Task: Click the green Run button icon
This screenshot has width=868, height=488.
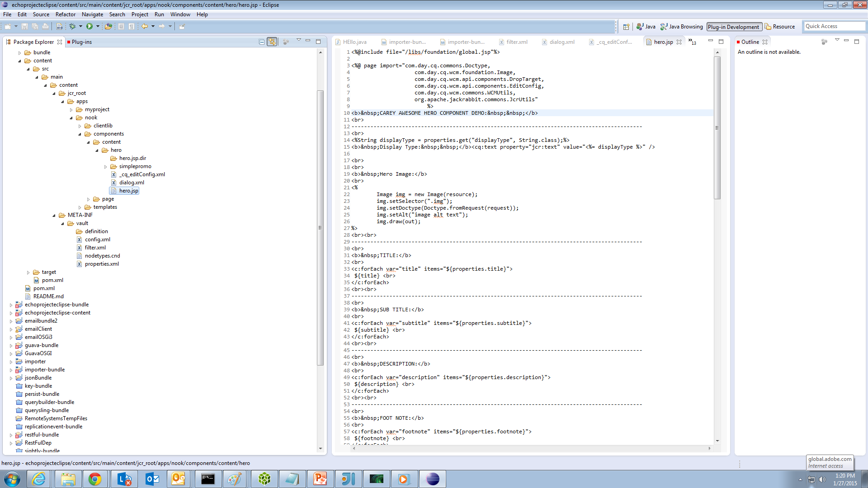Action: pos(90,27)
